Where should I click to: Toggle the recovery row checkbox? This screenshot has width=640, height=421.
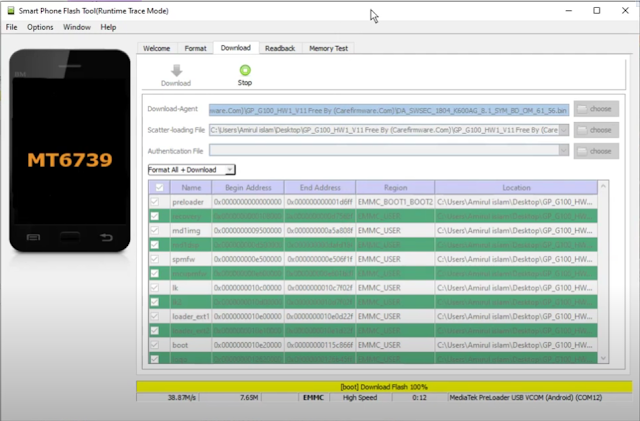pyautogui.click(x=155, y=216)
